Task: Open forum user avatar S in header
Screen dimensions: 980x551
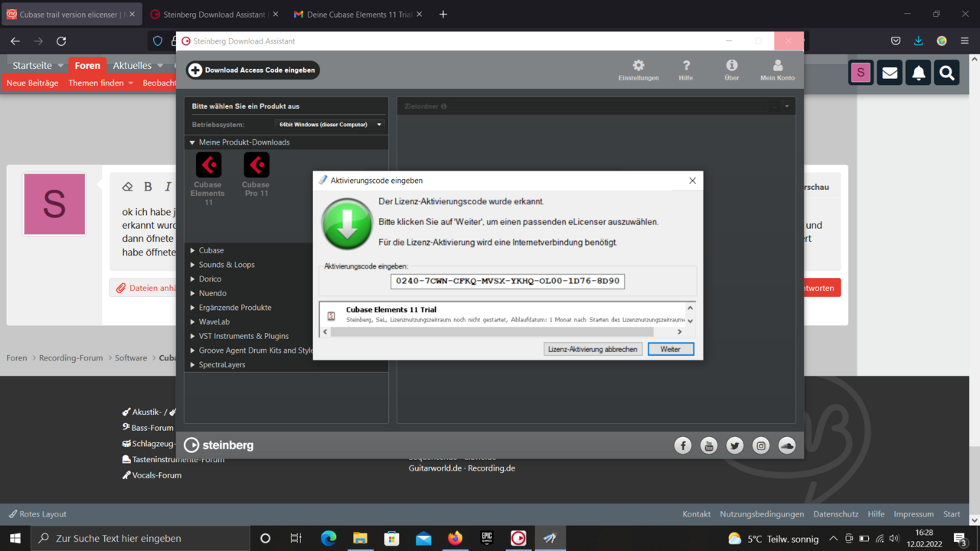Action: (861, 73)
